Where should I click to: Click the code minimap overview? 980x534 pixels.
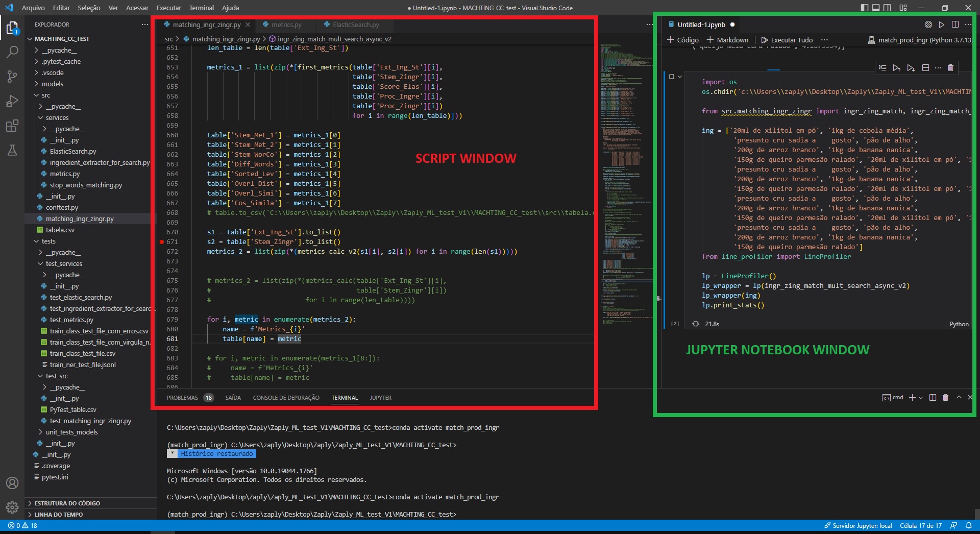click(626, 153)
